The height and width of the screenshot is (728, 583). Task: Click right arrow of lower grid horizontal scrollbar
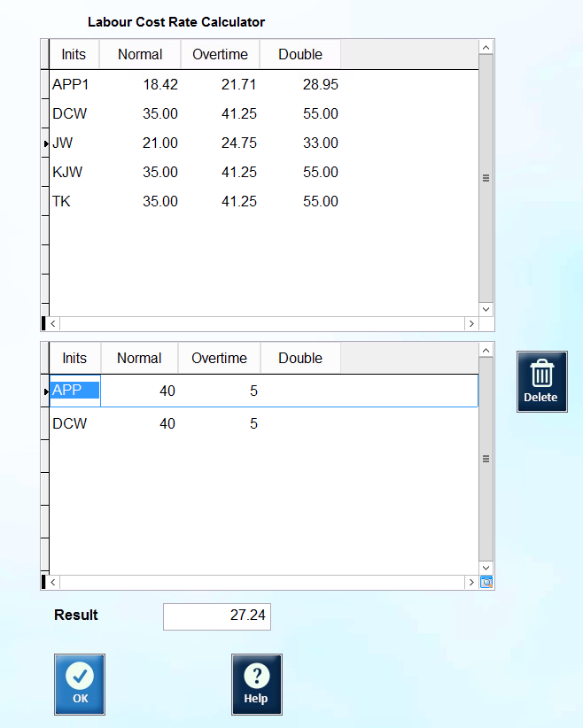pyautogui.click(x=471, y=582)
